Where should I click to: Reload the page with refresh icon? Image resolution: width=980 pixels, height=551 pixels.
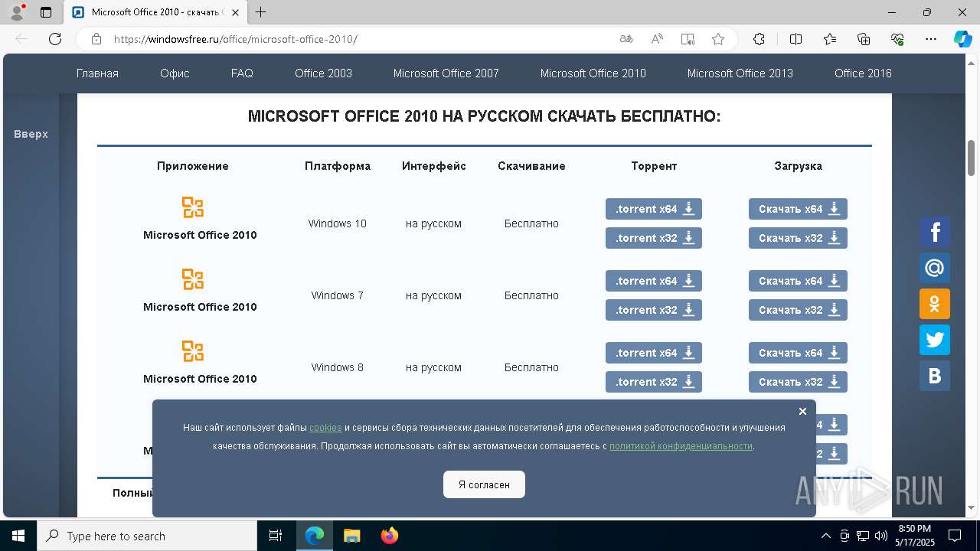coord(55,39)
